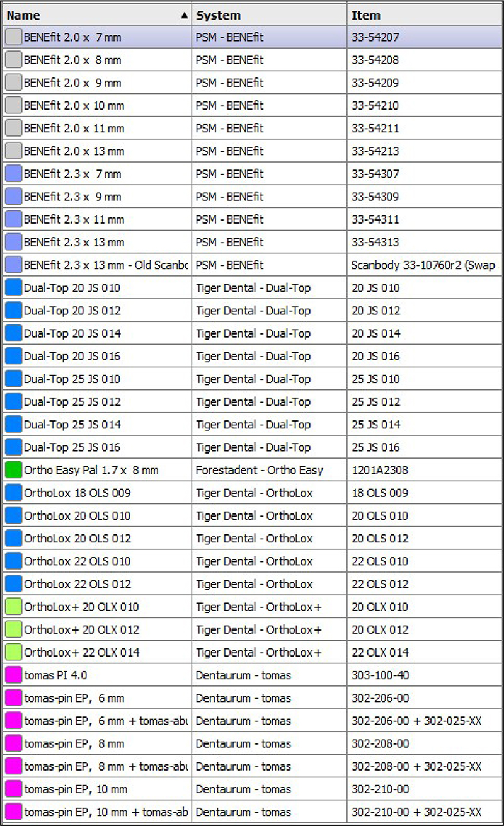The height and width of the screenshot is (826, 504).
Task: Click the green swatch of Ortho Easy Pal
Action: [13, 470]
